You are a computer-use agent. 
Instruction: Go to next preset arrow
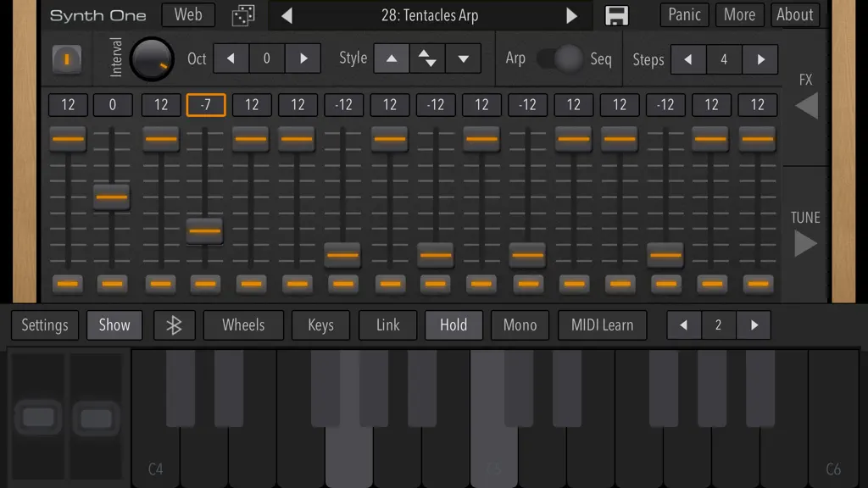coord(571,15)
